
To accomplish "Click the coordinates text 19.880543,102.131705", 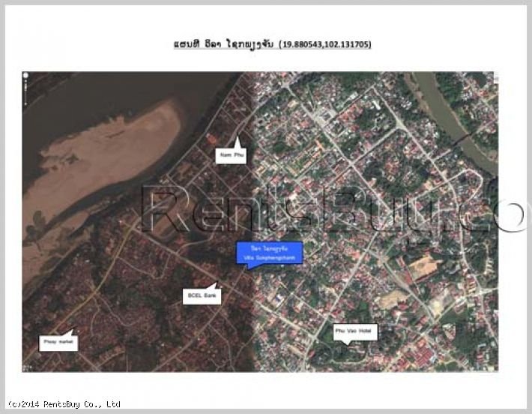I will (324, 44).
